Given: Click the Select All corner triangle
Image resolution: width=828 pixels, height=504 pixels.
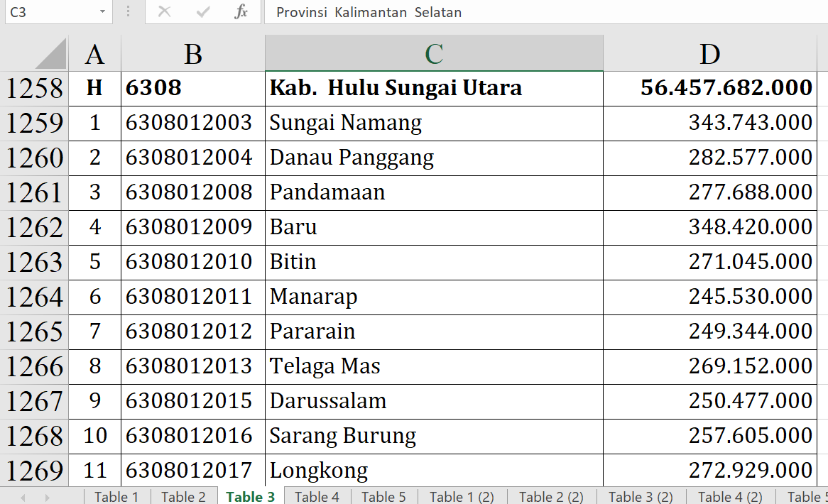Looking at the screenshot, I should coord(50,55).
